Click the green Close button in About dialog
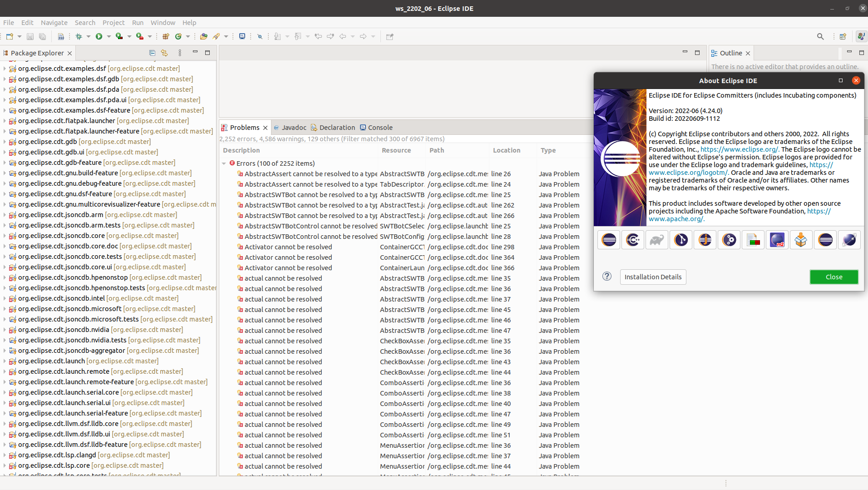The width and height of the screenshot is (868, 490). pos(834,277)
